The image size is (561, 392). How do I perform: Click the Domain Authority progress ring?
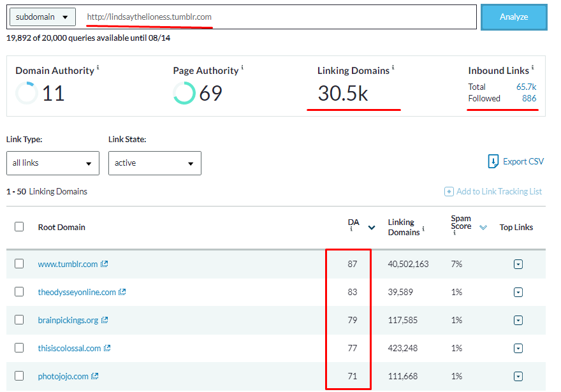[x=27, y=93]
